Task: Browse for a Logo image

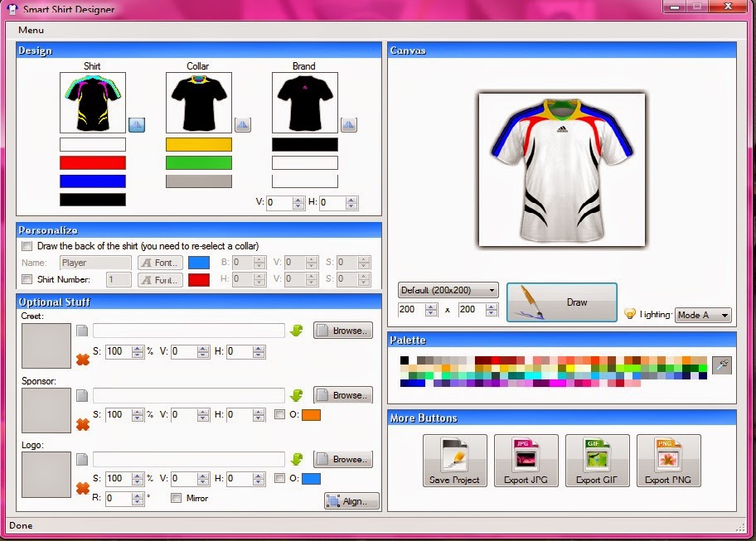Action: 343,459
